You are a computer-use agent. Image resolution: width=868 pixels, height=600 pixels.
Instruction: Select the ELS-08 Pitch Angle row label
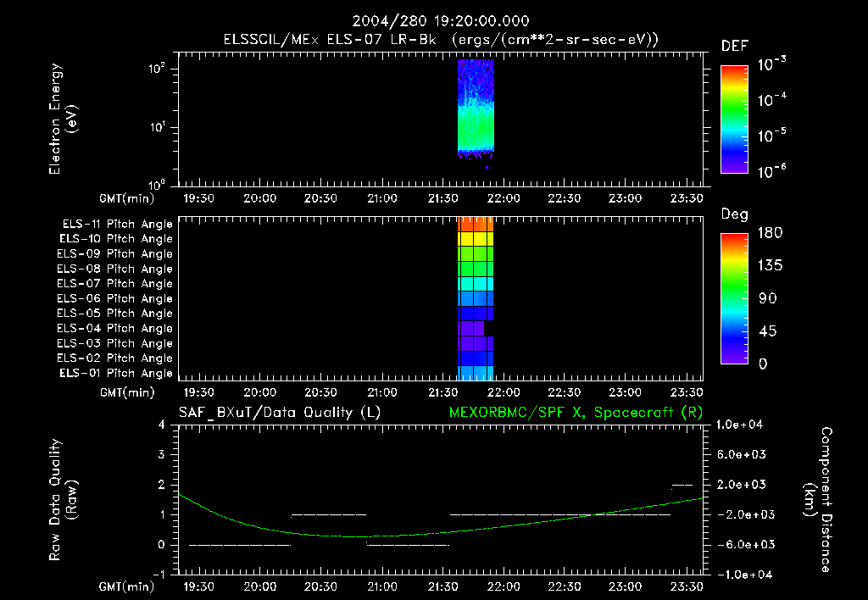point(115,269)
